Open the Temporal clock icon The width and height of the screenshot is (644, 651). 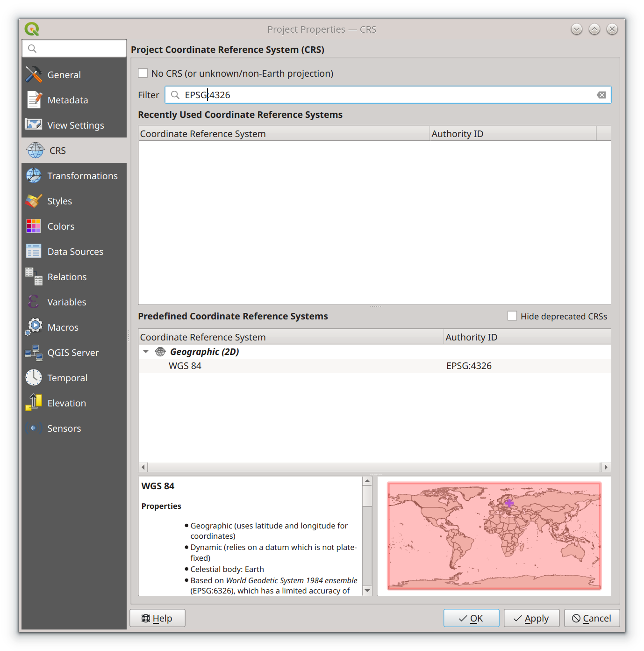click(34, 377)
